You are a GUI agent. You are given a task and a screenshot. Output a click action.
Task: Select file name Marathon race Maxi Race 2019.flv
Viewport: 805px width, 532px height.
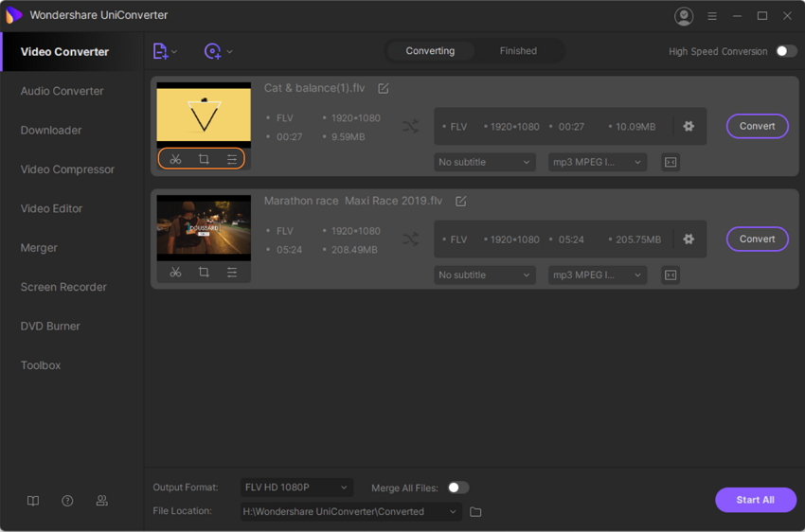click(353, 201)
